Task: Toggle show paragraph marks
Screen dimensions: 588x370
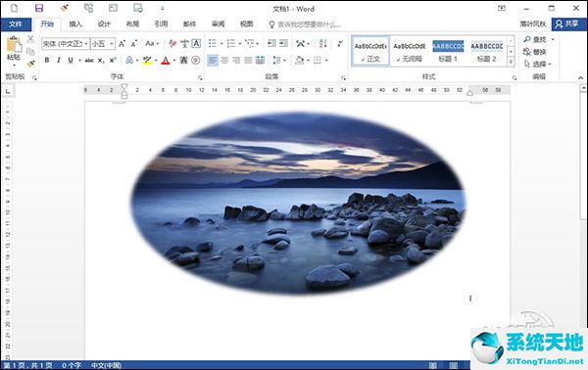Action: pos(340,43)
